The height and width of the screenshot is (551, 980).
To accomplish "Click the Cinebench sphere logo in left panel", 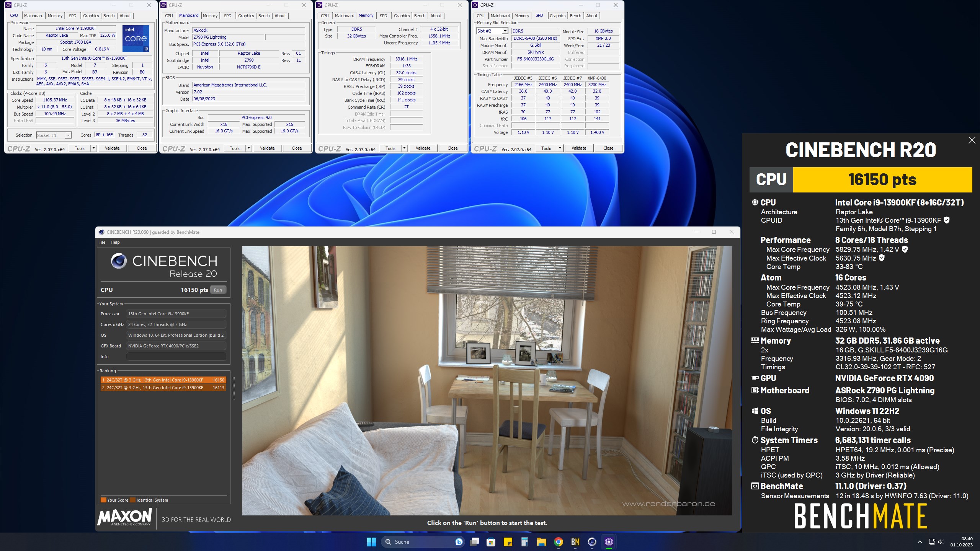I will 119,261.
